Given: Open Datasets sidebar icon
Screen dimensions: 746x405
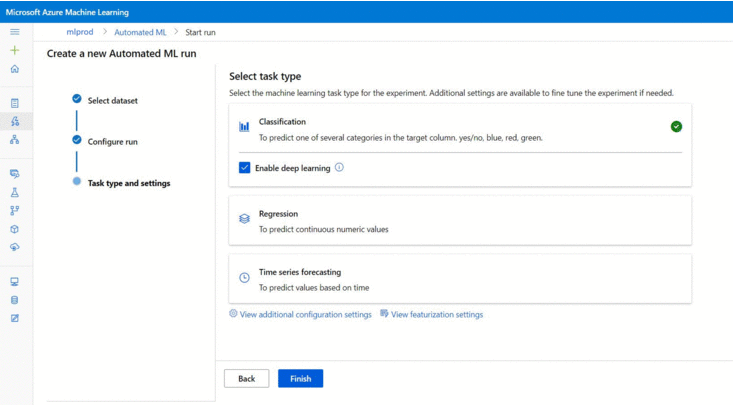Looking at the screenshot, I should pos(15,174).
